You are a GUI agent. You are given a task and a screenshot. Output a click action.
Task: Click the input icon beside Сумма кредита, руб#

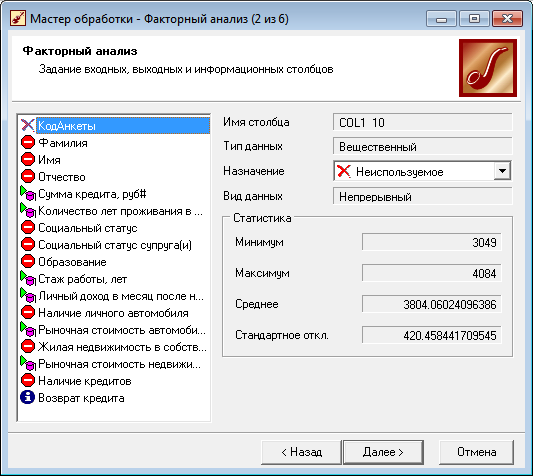[28, 193]
